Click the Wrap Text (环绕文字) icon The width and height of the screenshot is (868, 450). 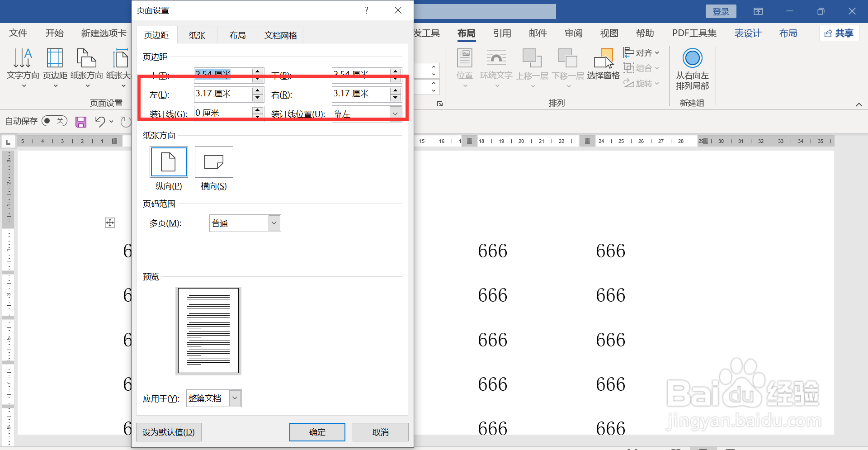496,58
